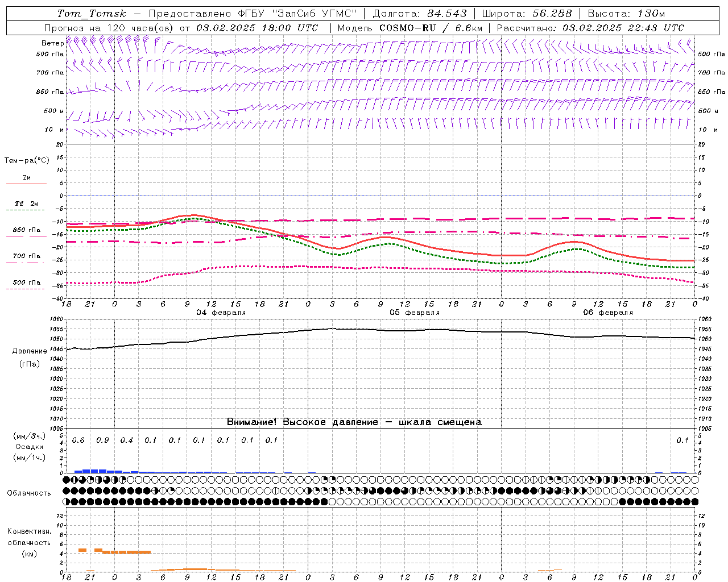Click the (гПа) pressure unit label
The height and width of the screenshot is (582, 728).
[x=30, y=364]
